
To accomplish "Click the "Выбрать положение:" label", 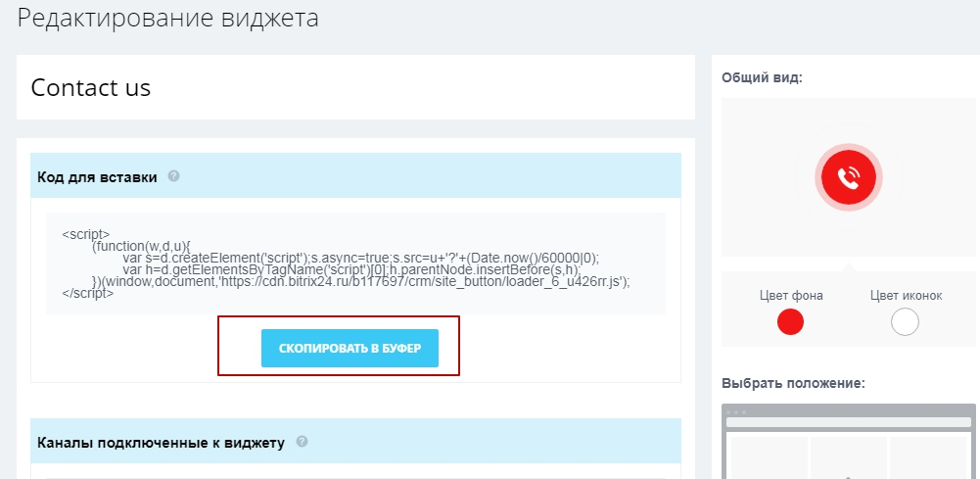I will [792, 383].
